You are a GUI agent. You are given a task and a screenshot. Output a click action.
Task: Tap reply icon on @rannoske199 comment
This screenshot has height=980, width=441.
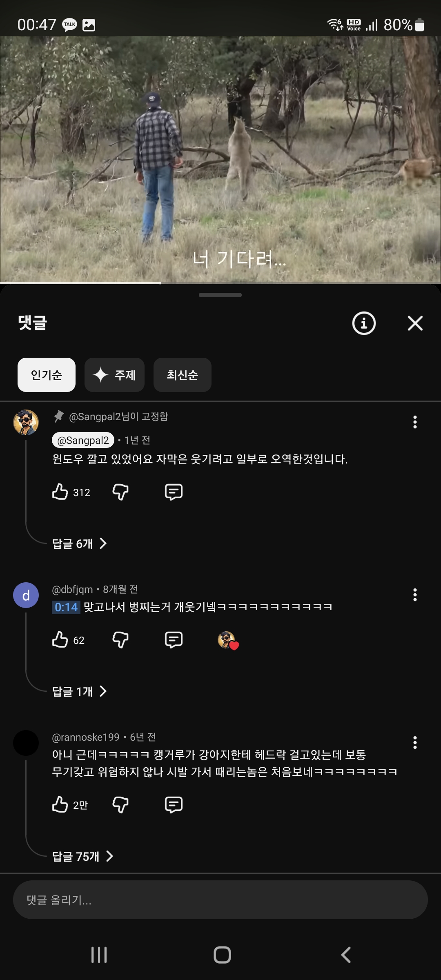(x=174, y=805)
